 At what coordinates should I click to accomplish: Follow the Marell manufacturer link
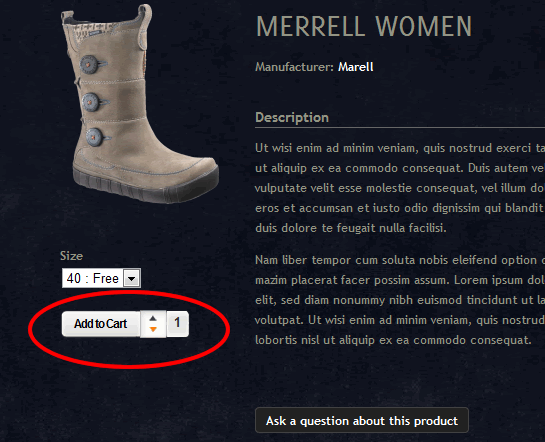coord(356,67)
